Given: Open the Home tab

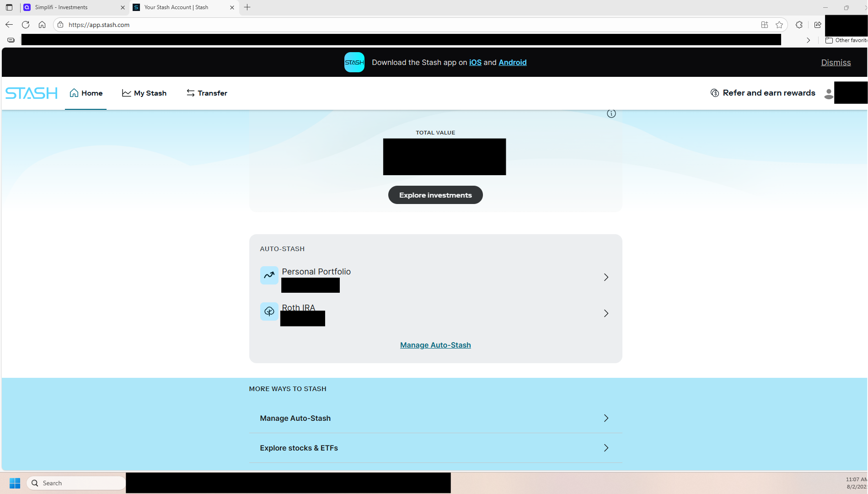Looking at the screenshot, I should point(86,93).
